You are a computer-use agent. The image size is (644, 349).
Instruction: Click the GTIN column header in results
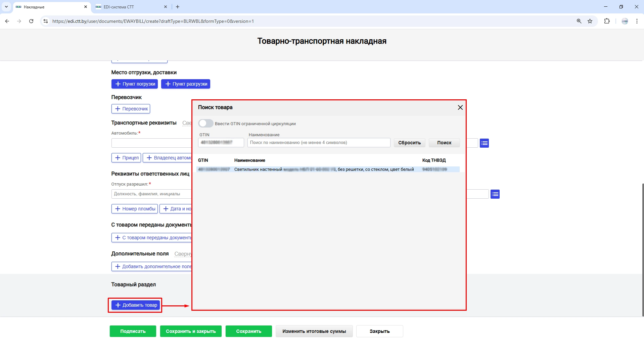pos(203,160)
